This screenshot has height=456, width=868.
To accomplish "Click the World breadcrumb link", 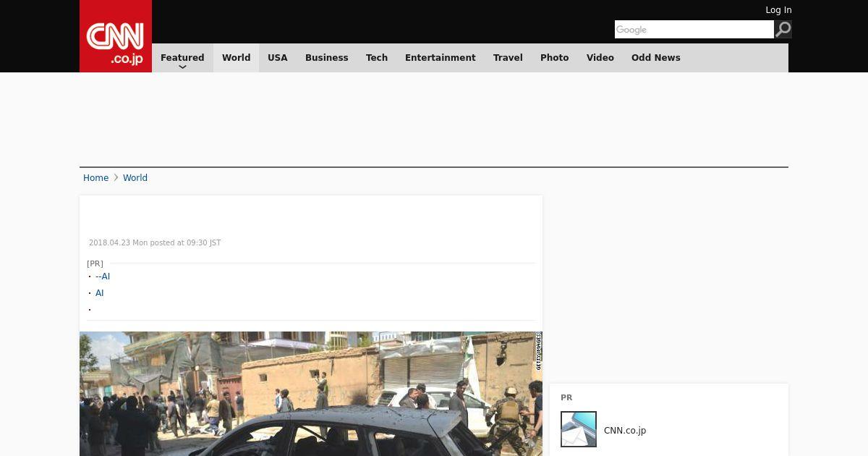I will point(135,178).
